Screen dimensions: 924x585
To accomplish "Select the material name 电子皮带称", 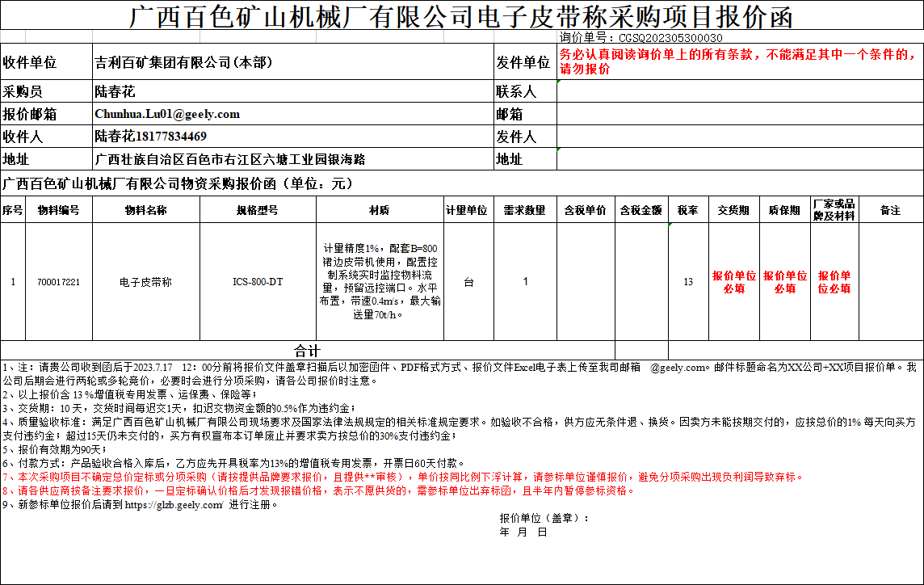I will [145, 282].
